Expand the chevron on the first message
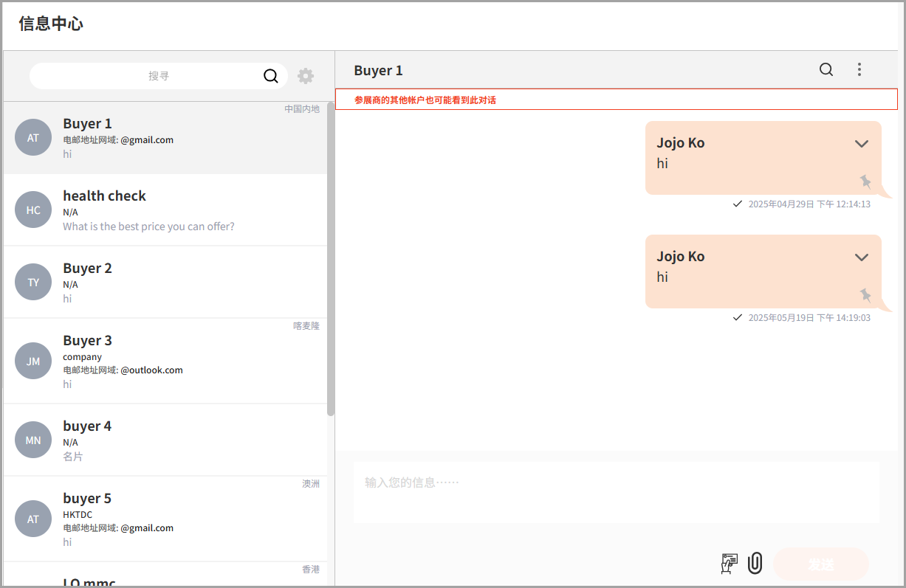 click(x=861, y=144)
